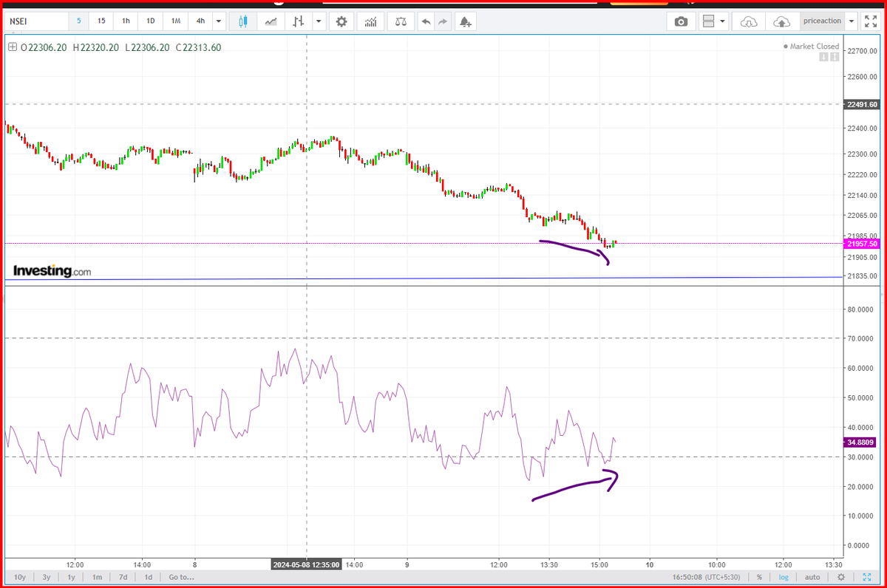The image size is (887, 588).
Task: Open the chart style dropdown arrow
Action: (x=318, y=21)
